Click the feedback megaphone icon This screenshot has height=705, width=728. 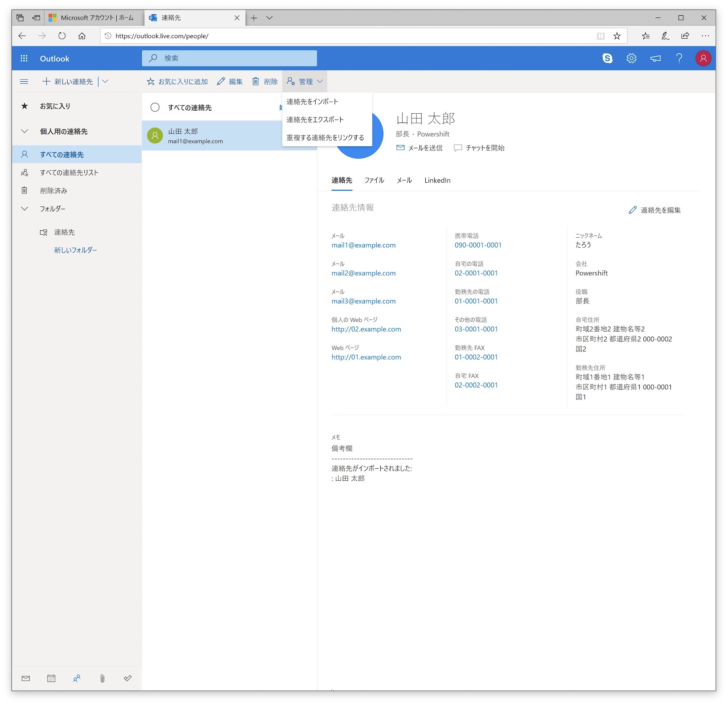click(655, 58)
